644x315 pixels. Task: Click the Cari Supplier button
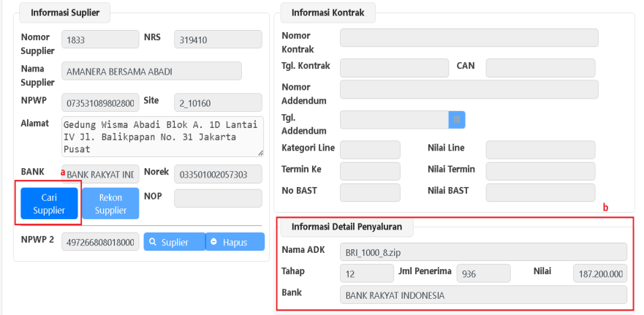tap(49, 204)
